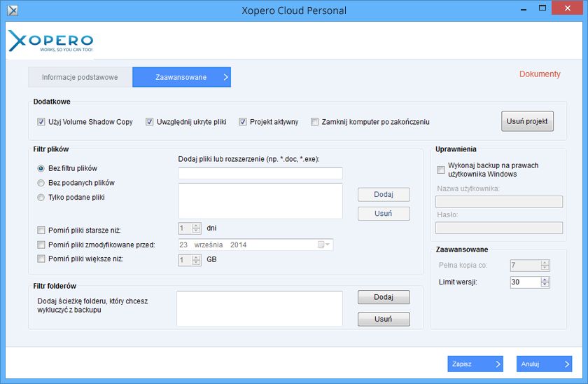Click the Pełna kopia co stepper

(530, 266)
